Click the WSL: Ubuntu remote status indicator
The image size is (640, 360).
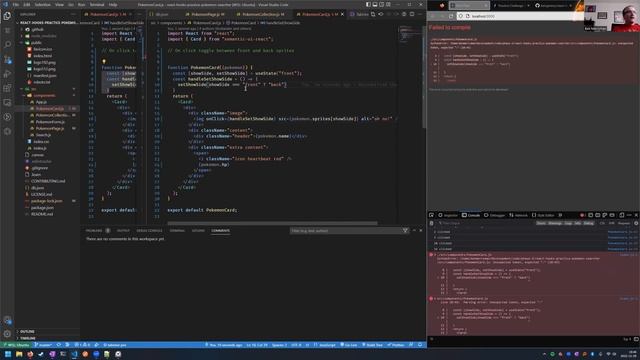coord(16,345)
